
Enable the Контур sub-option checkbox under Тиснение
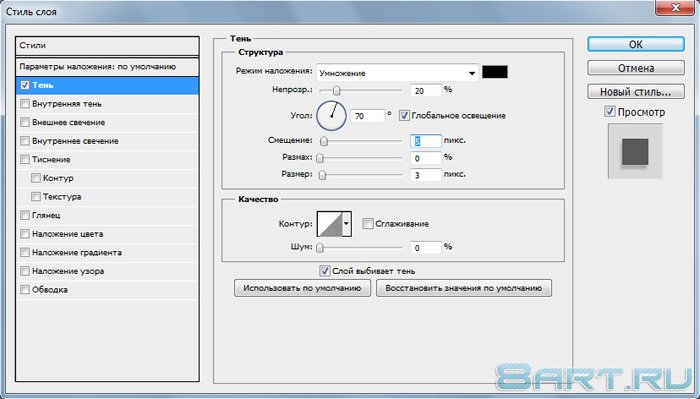click(x=36, y=178)
